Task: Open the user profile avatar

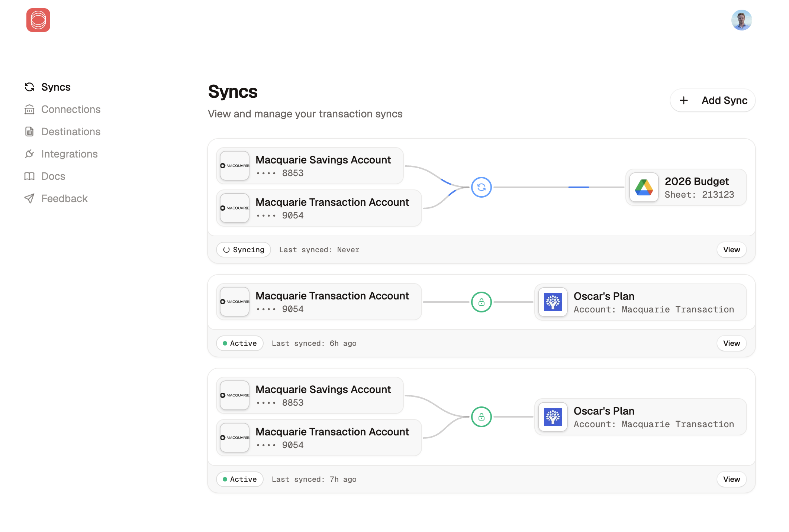Action: 741,20
